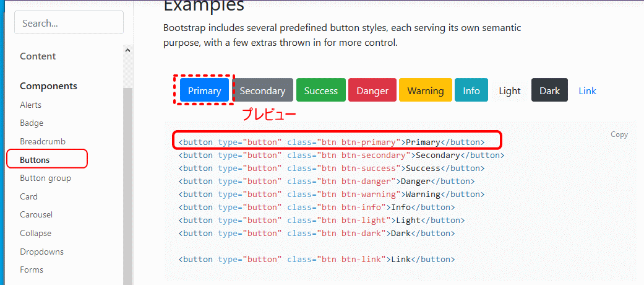Click the gray Secondary button
Screen dimensions: 644x285
coord(262,90)
